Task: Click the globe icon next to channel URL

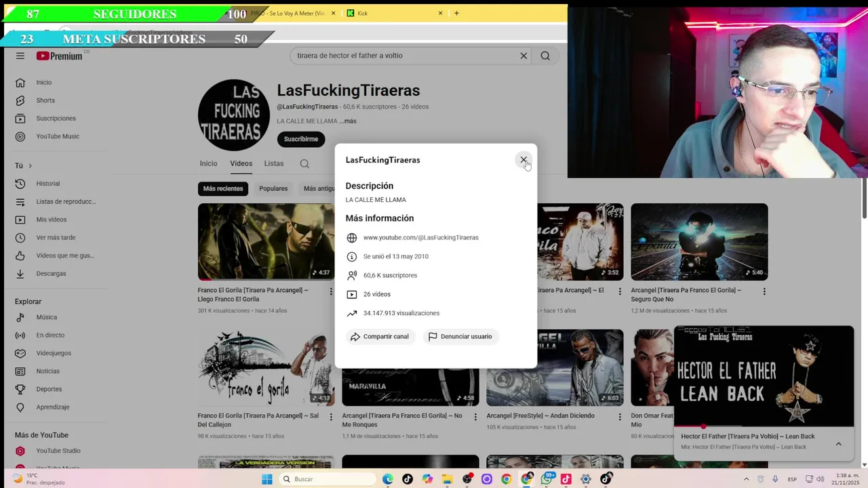Action: [x=351, y=238]
